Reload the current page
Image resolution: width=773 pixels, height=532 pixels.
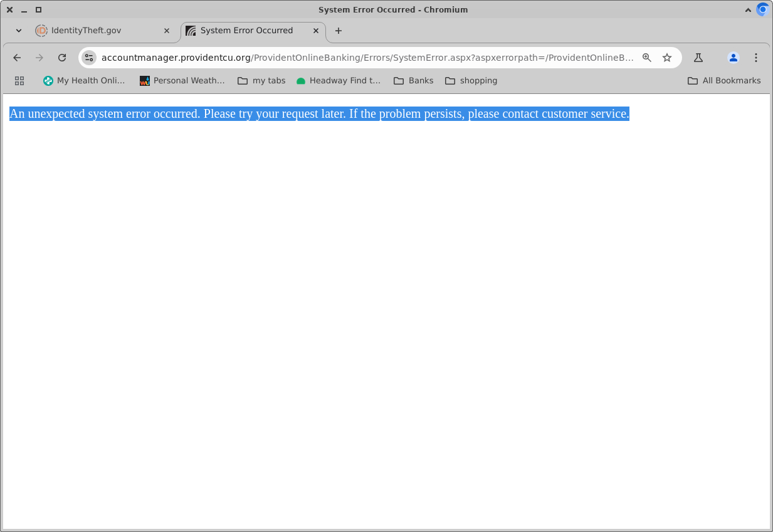point(62,58)
